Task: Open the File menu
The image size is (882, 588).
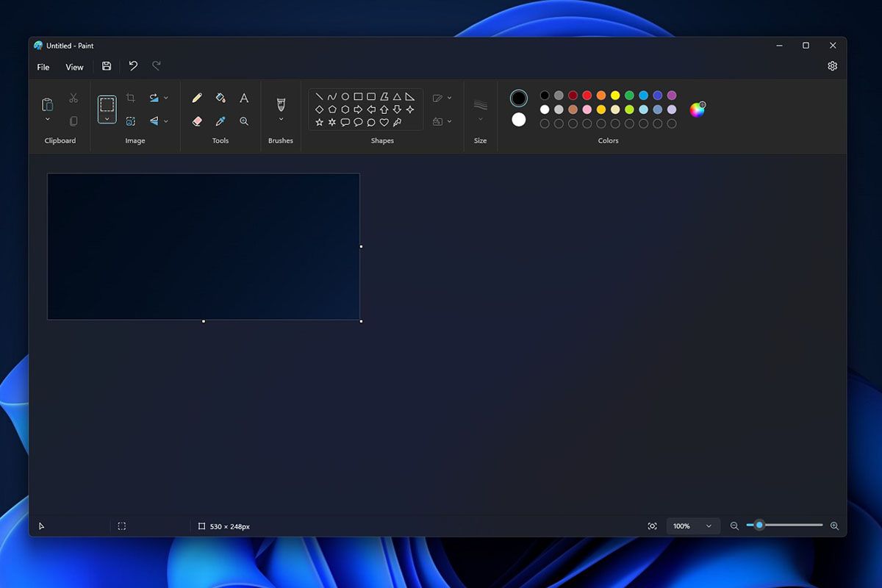Action: tap(43, 67)
